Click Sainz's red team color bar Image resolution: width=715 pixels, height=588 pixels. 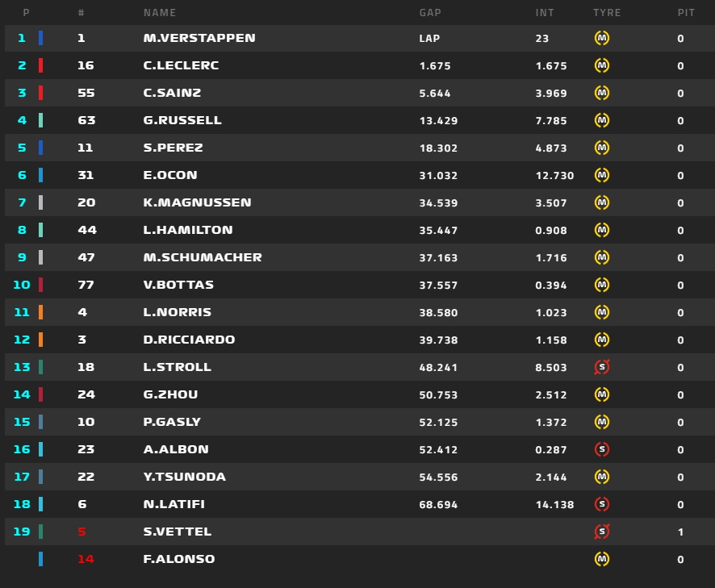[41, 93]
